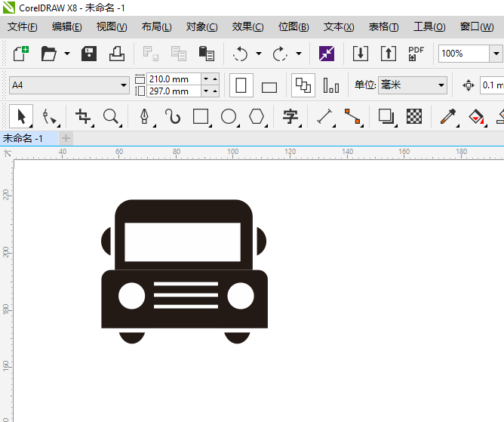Select the Color Eyedropper tool

tap(448, 116)
